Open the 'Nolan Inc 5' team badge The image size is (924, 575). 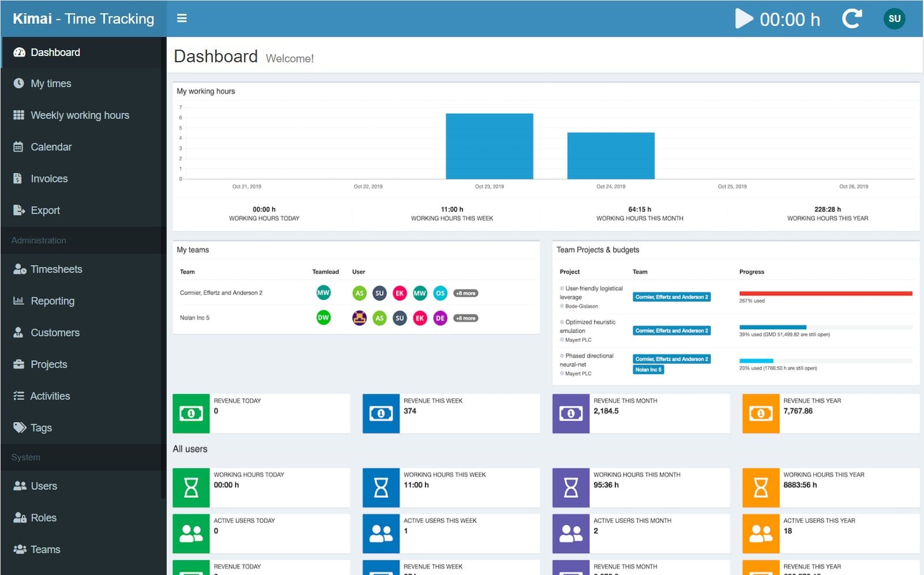click(x=648, y=370)
